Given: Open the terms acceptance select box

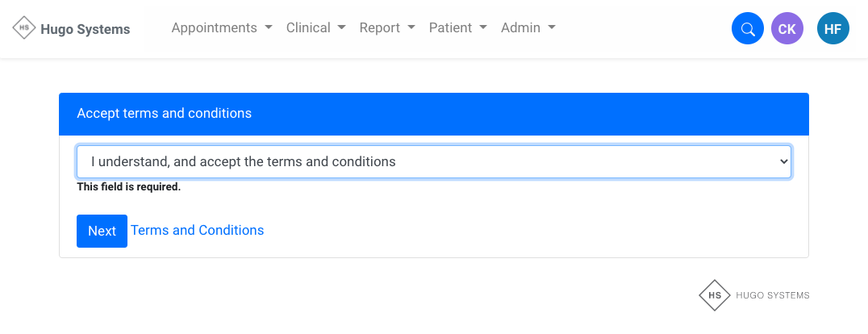Looking at the screenshot, I should point(433,161).
